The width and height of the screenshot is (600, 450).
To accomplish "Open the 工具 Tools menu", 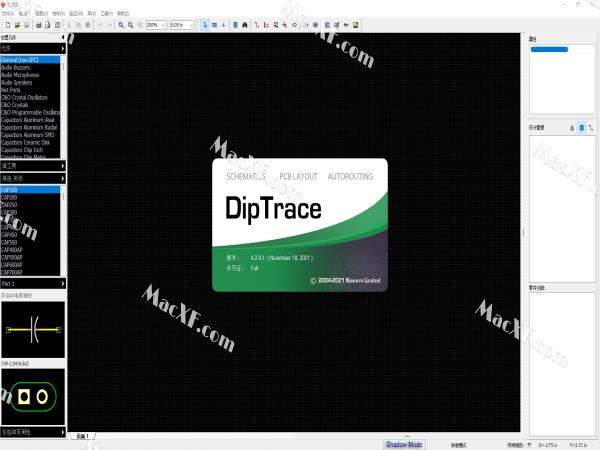I will coord(106,13).
